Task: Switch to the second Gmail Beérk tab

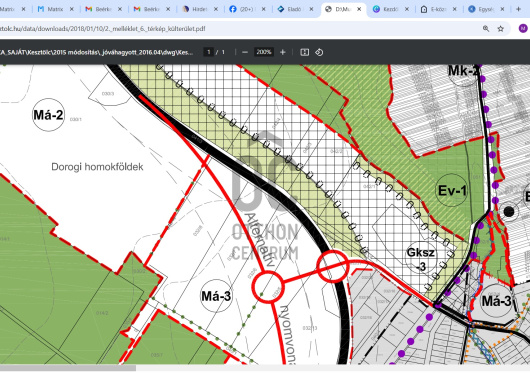Action: tap(151, 9)
